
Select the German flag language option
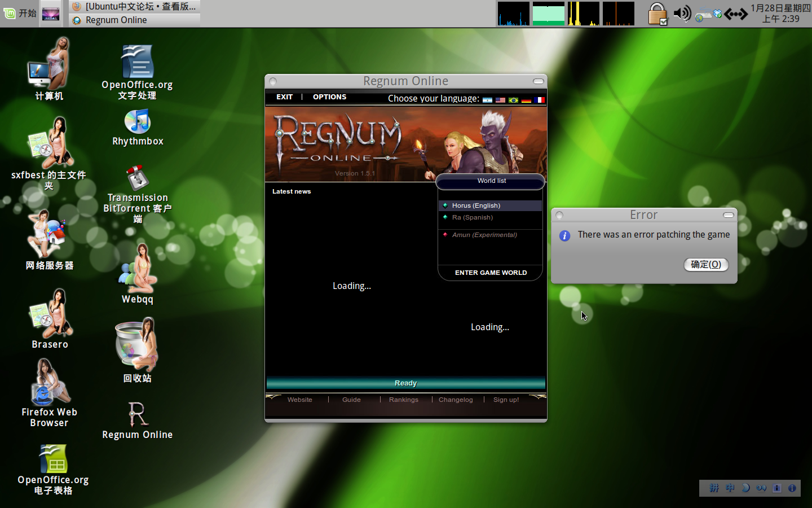[x=526, y=100]
